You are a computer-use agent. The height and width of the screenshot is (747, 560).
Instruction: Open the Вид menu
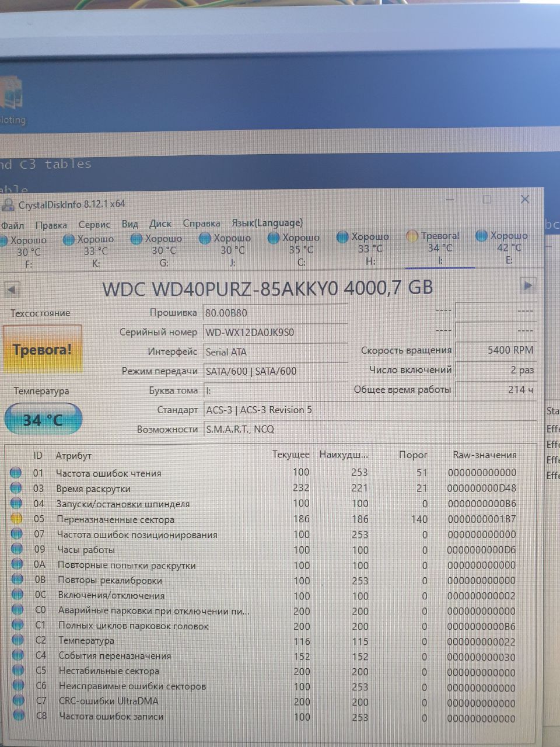[x=129, y=224]
